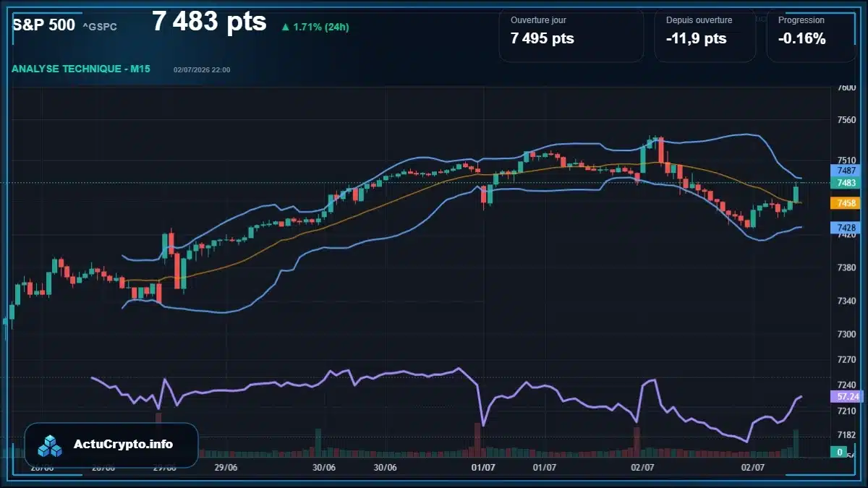Select the Ouverture jour 7 495 pts card
The height and width of the screenshot is (488, 868).
[x=571, y=35]
